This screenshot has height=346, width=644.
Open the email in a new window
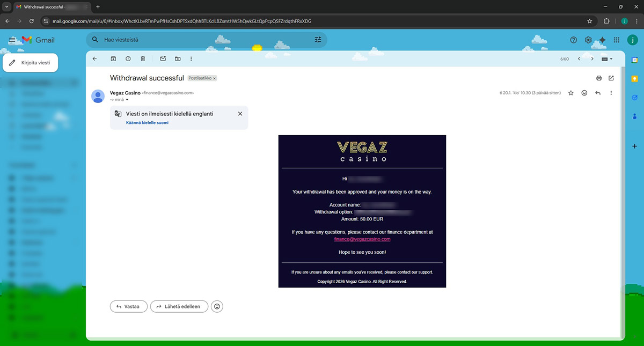pyautogui.click(x=611, y=78)
